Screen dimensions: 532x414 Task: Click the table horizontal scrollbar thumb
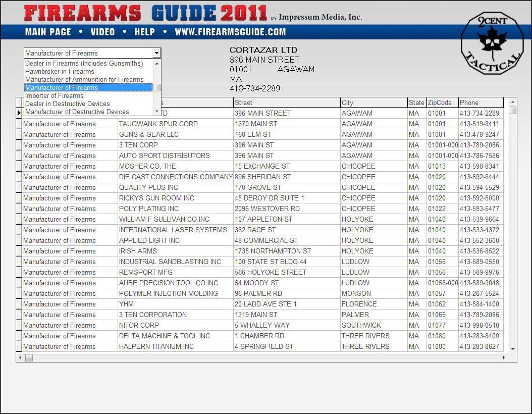[29, 357]
